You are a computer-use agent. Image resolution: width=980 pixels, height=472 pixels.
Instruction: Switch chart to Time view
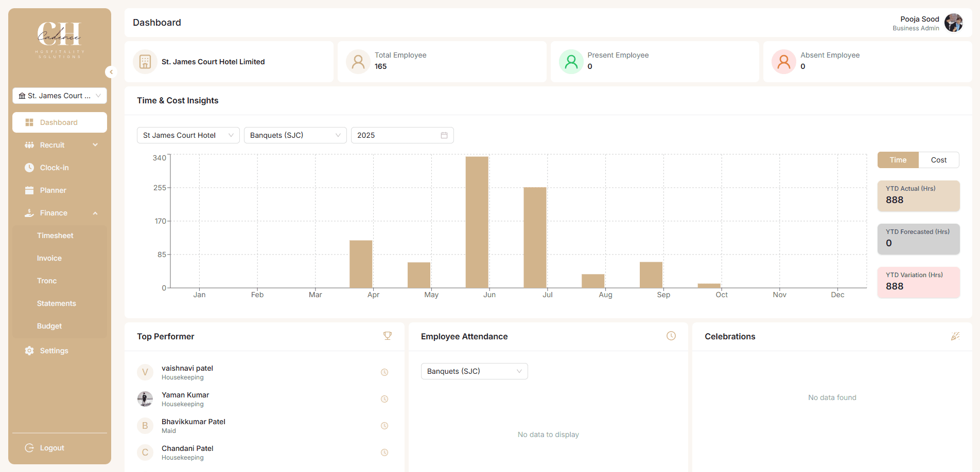pos(898,160)
